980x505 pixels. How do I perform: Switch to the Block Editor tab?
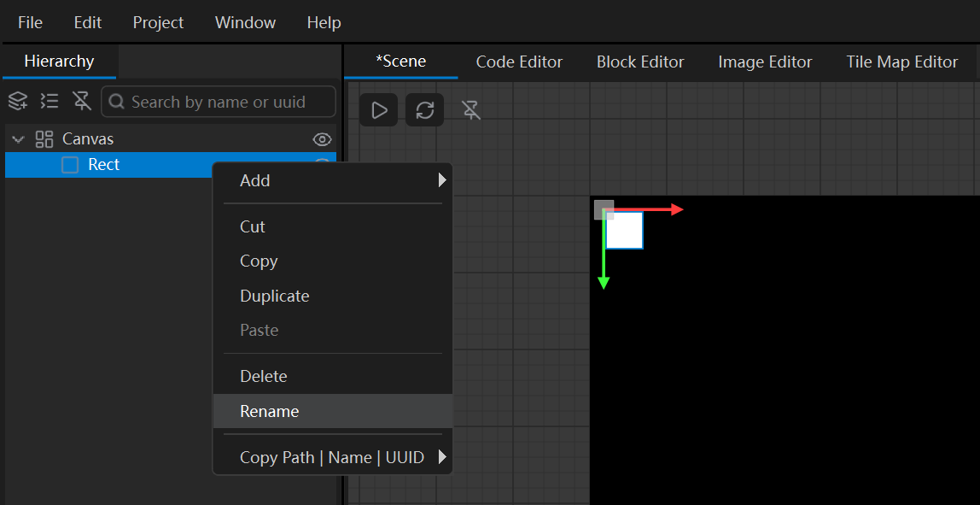click(640, 62)
